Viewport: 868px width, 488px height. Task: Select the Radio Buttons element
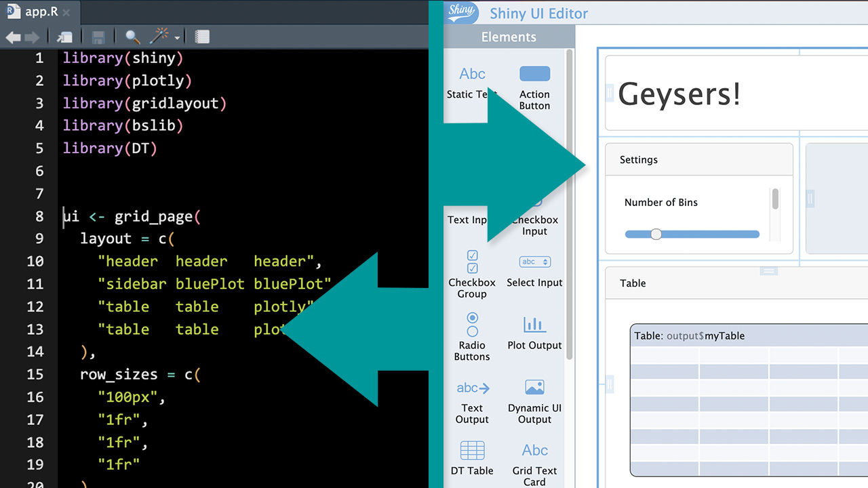click(472, 325)
